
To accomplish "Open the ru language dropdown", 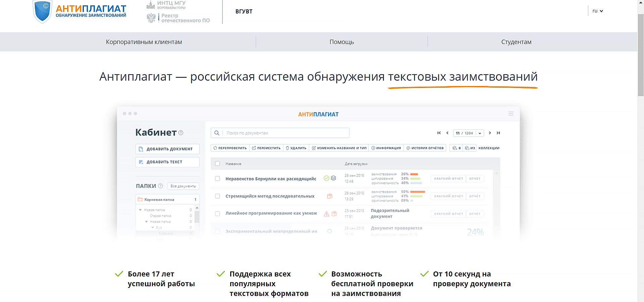I will (598, 11).
